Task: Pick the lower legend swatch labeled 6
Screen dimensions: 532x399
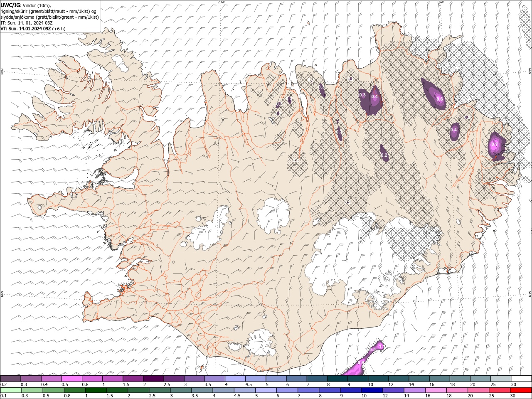Action: 287,390
